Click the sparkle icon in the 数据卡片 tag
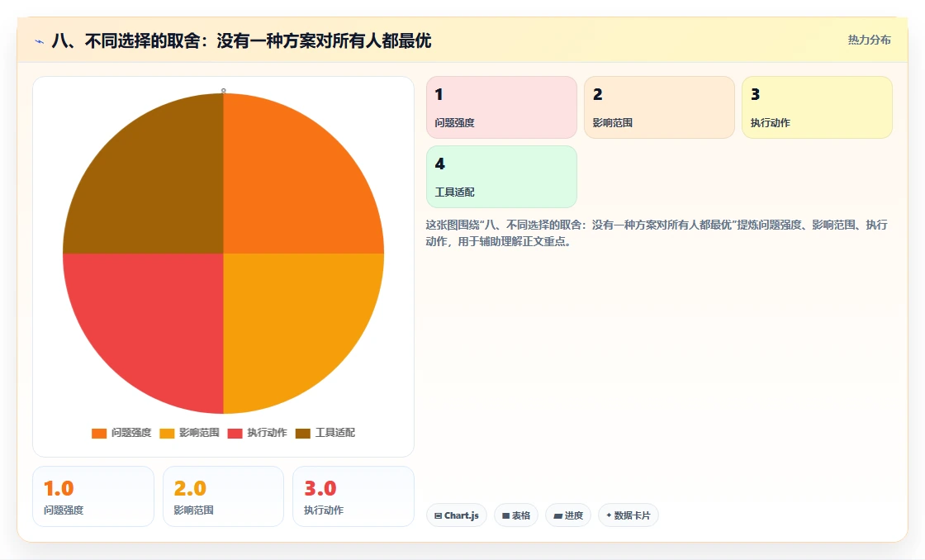This screenshot has height=560, width=925. [x=609, y=515]
